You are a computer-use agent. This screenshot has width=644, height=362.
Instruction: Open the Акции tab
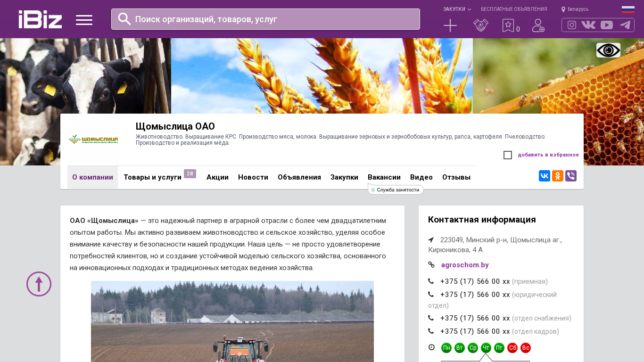tap(217, 177)
